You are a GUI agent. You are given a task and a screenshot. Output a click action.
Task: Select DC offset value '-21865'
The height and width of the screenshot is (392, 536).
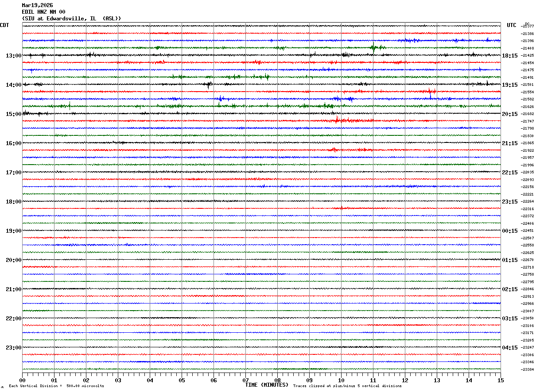[x=528, y=143]
